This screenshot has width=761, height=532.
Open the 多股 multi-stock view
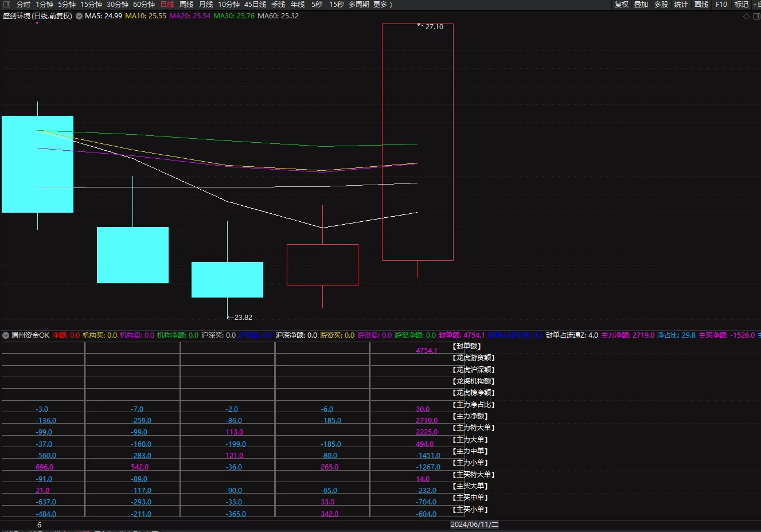point(661,5)
